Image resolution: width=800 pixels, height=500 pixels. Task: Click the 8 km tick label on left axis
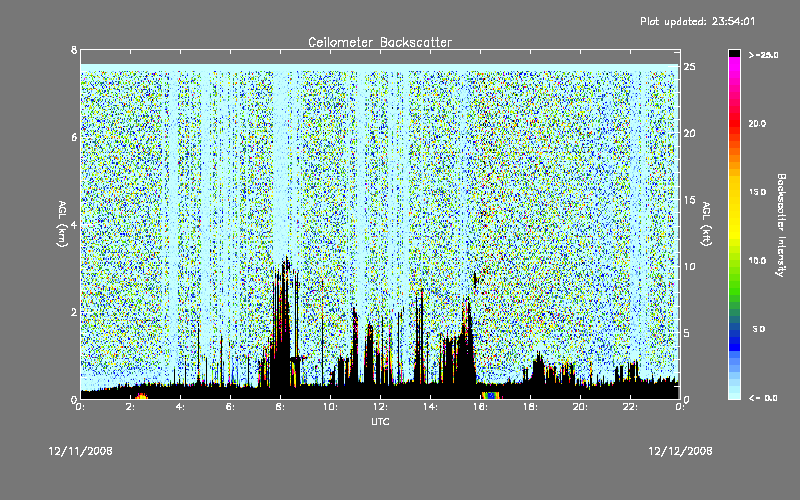[x=74, y=50]
